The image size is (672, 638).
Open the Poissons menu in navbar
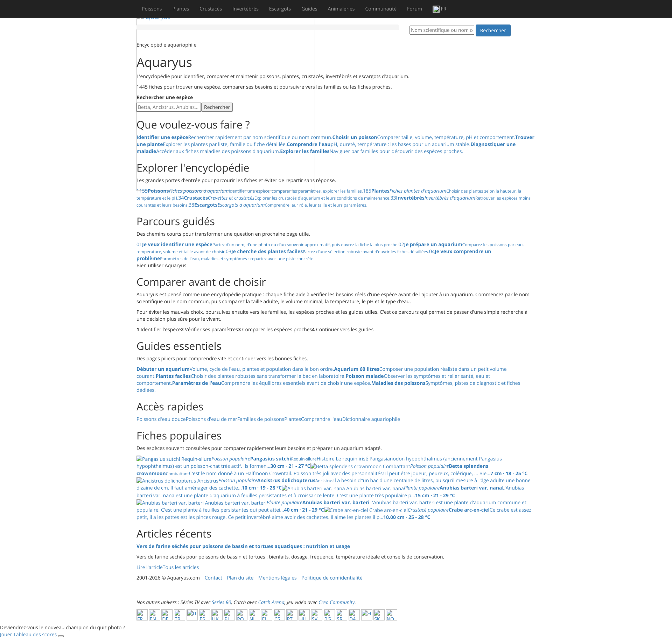click(152, 9)
